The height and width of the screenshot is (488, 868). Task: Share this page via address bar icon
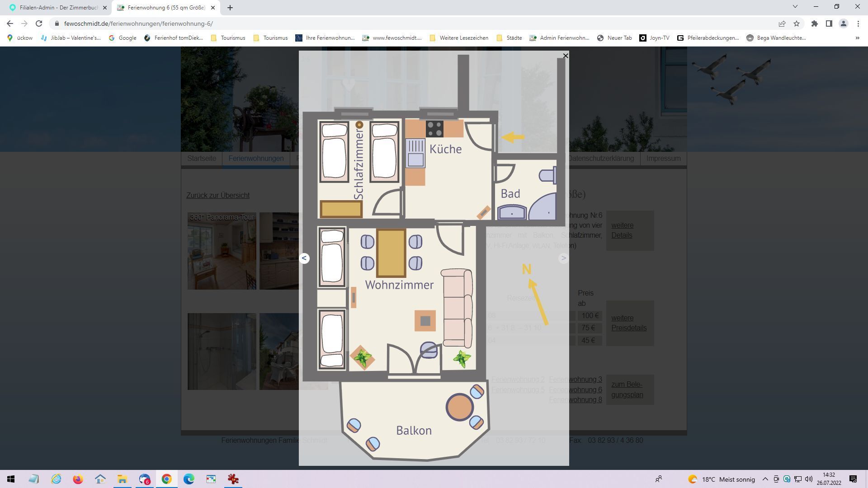point(782,23)
